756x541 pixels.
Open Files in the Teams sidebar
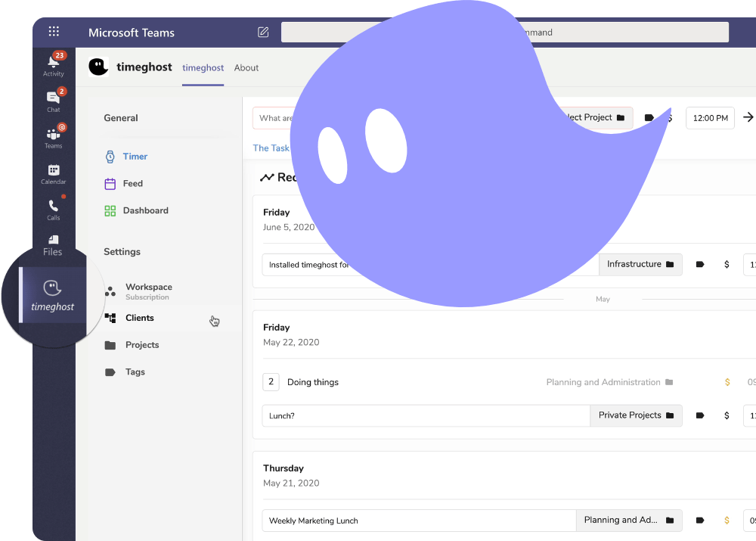(x=53, y=244)
